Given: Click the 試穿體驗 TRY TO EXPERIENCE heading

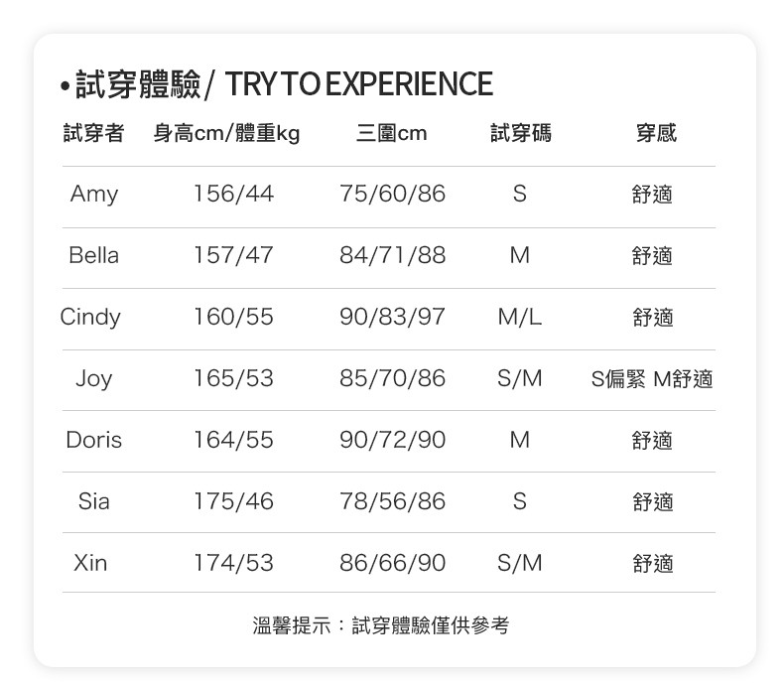Looking at the screenshot, I should pos(277,84).
